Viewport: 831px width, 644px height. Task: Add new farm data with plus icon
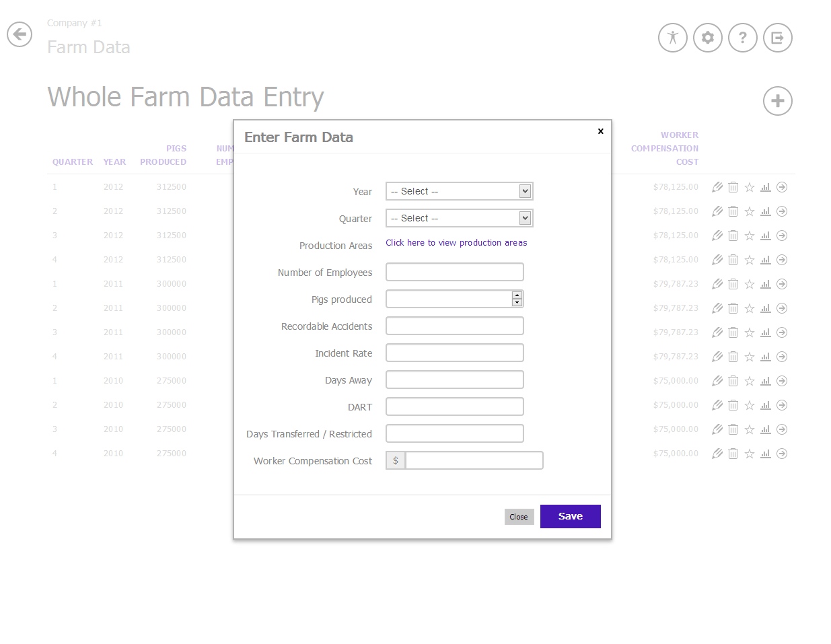pos(778,101)
